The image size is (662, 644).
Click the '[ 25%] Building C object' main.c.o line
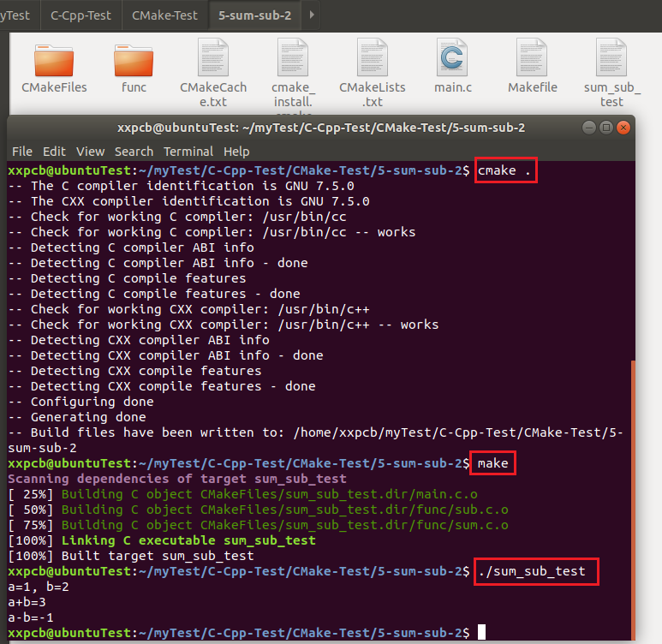click(x=242, y=494)
